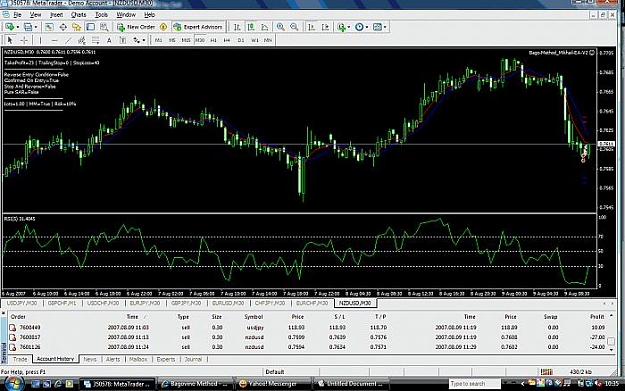Switch chart to line chart icon
This screenshot has height=391, width=625.
265,27
